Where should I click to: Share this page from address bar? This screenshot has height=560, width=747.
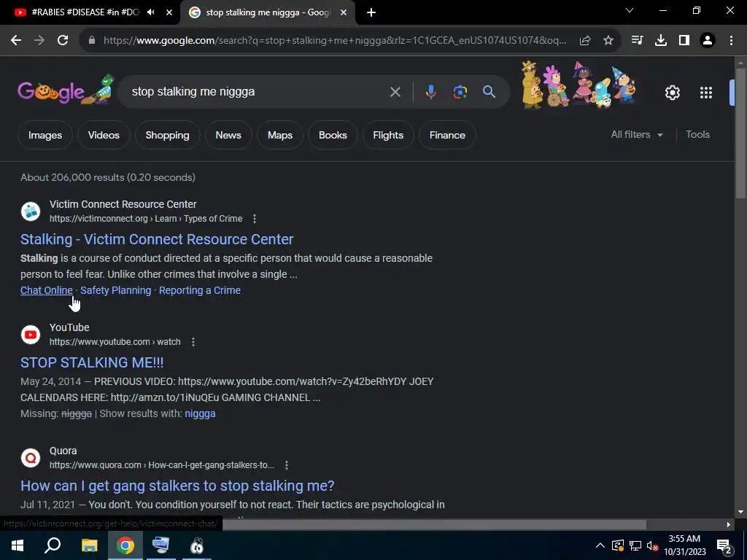pyautogui.click(x=585, y=41)
